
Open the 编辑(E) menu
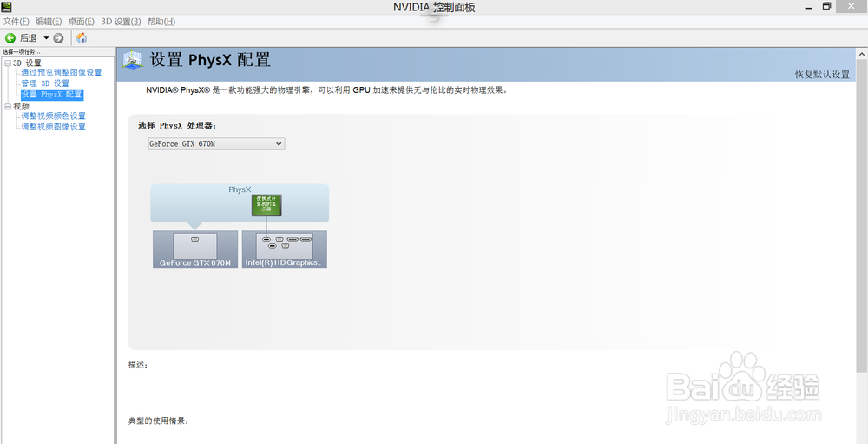coord(49,22)
